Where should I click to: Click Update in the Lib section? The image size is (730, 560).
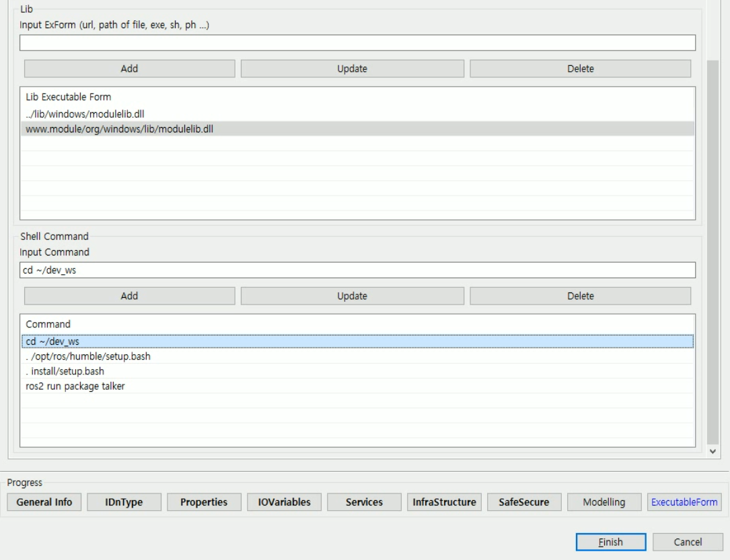tap(353, 68)
